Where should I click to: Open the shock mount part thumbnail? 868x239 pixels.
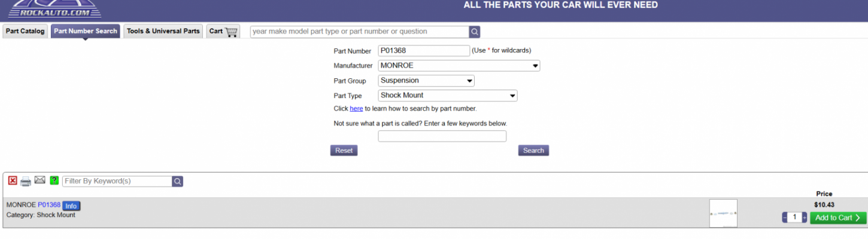pos(723,213)
